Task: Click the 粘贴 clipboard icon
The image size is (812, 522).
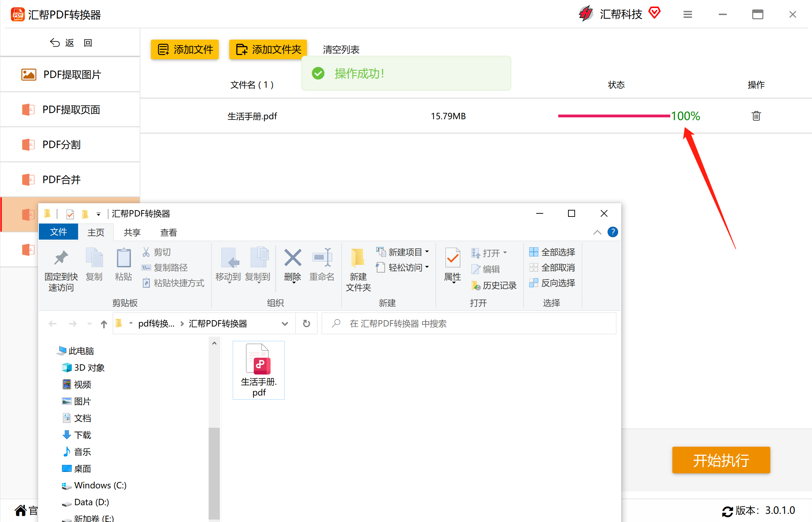Action: pos(123,257)
